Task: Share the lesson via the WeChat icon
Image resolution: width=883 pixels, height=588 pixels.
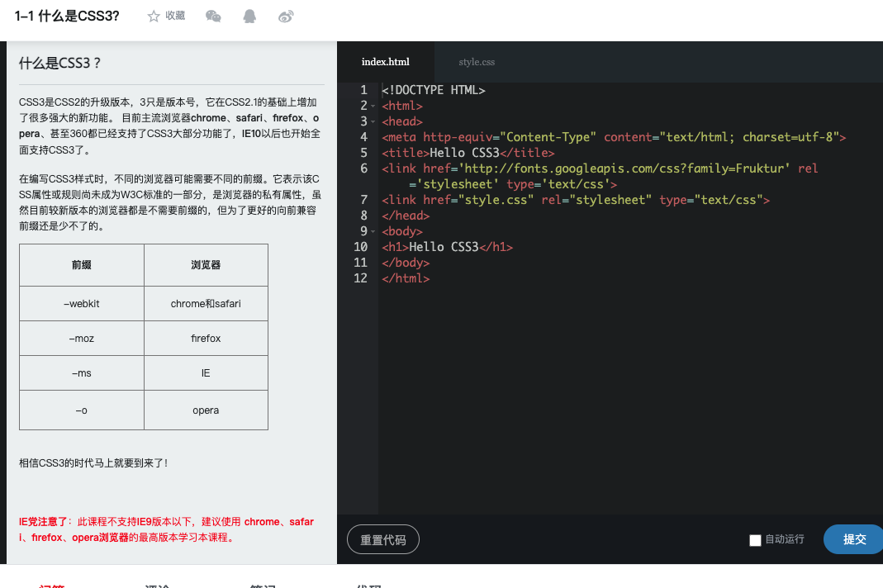Action: click(213, 16)
